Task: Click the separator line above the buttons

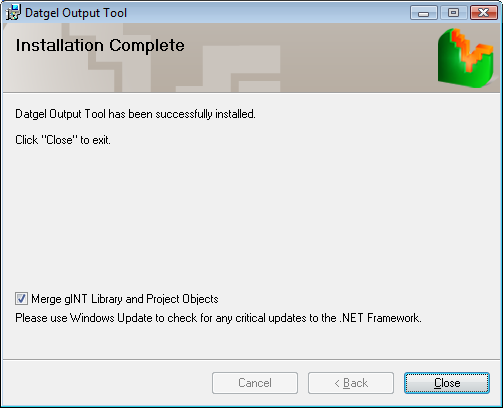Action: [x=251, y=359]
